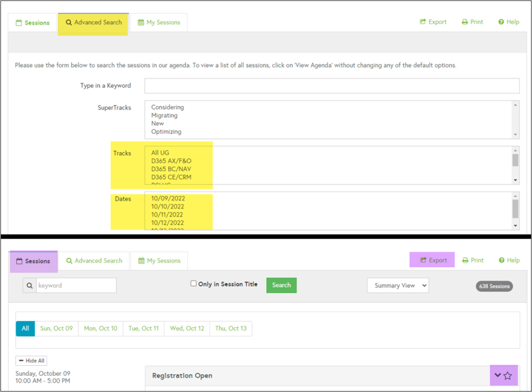Click the Dates list scroll-up arrow
Viewport: 532px width, 392px height.
(515, 196)
